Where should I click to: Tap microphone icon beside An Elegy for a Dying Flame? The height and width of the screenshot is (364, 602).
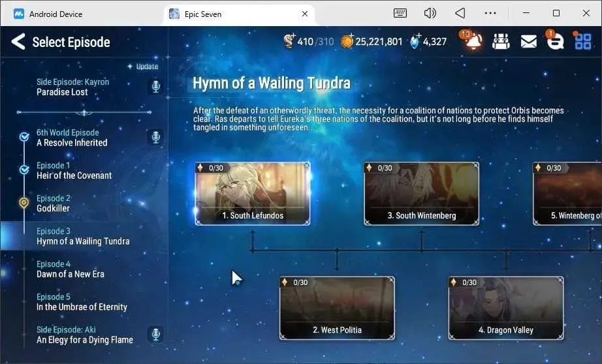coord(155,334)
